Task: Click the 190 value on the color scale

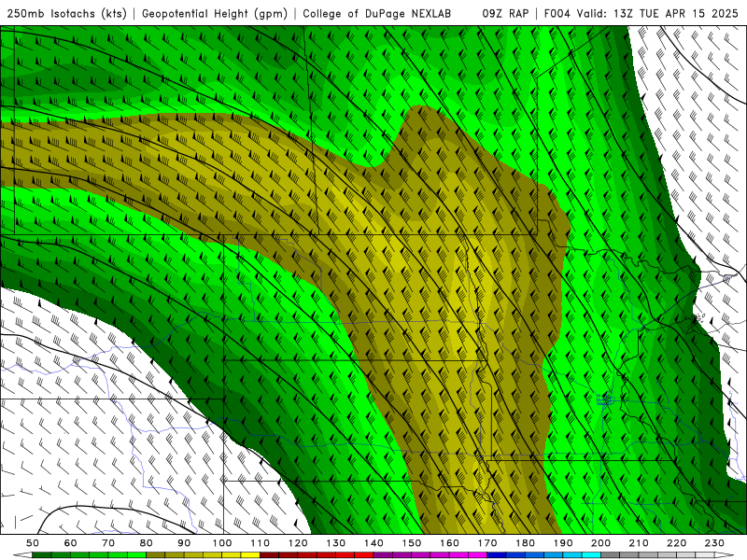Action: [x=563, y=543]
